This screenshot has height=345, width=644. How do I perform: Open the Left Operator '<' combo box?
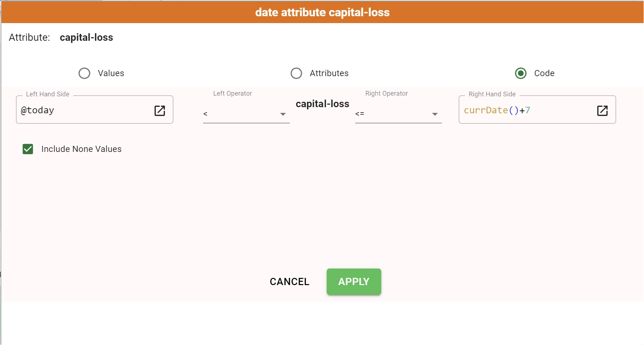point(246,114)
